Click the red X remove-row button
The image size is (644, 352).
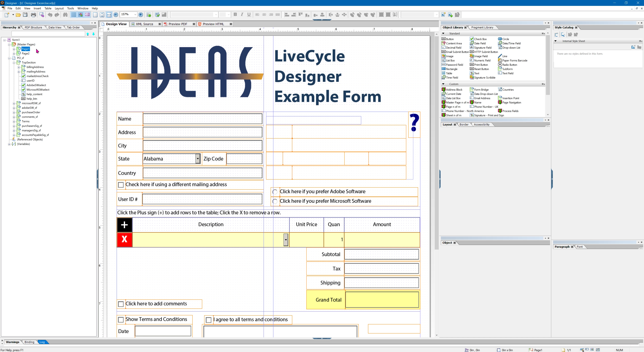click(124, 239)
